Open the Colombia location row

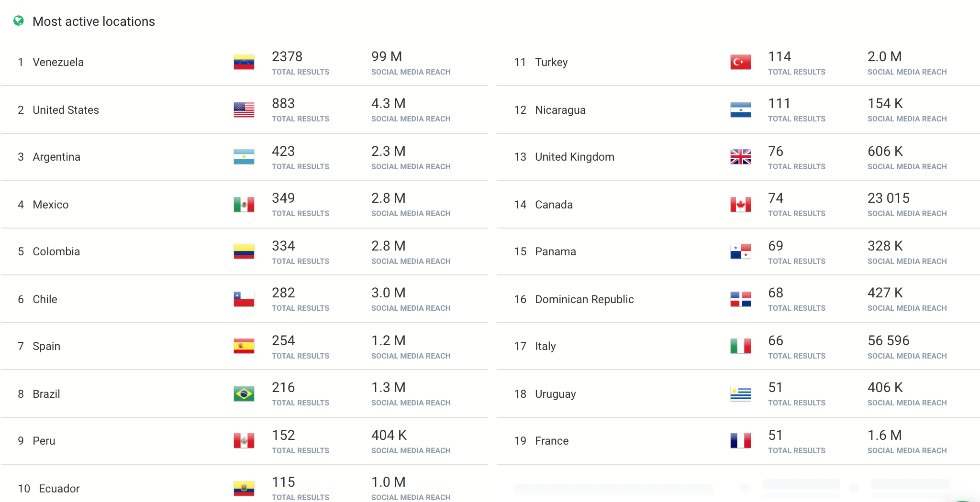[245, 251]
